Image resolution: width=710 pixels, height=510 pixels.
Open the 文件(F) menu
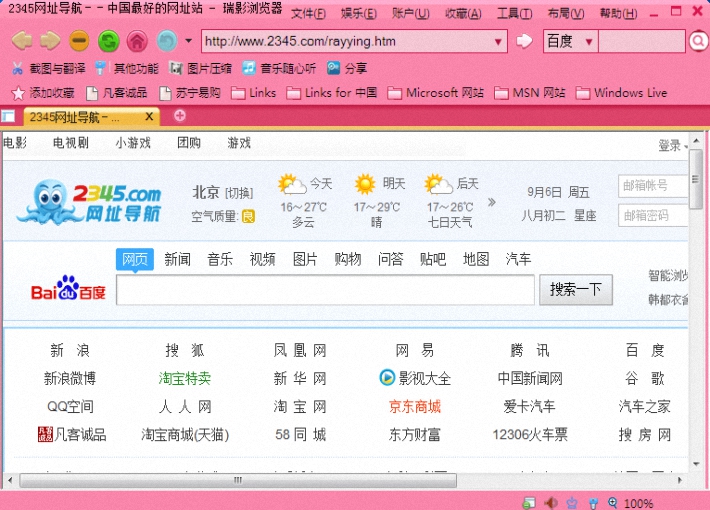pos(308,14)
